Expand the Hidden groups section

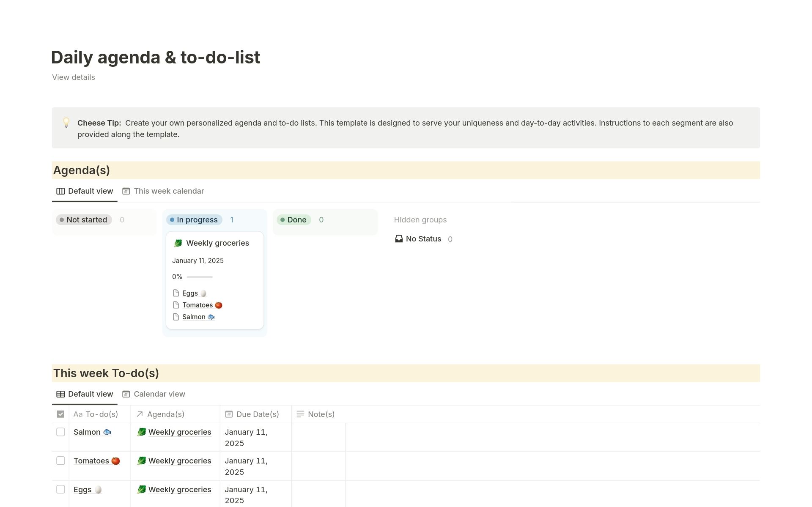(420, 219)
